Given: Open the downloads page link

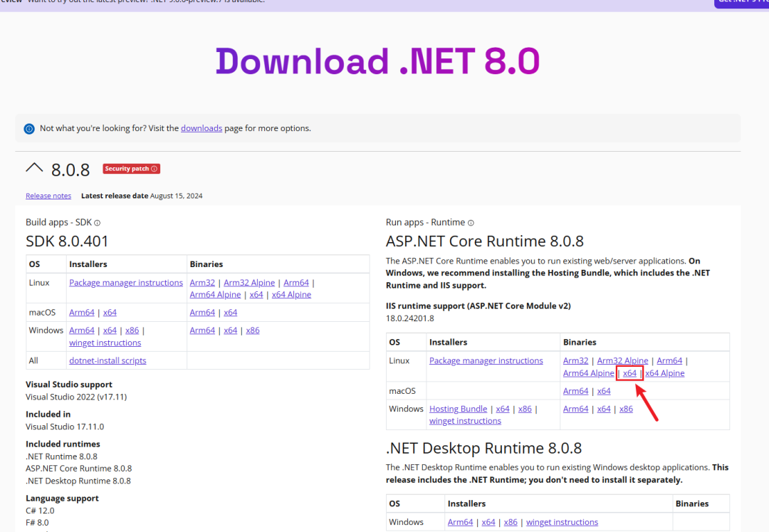Looking at the screenshot, I should pos(202,128).
